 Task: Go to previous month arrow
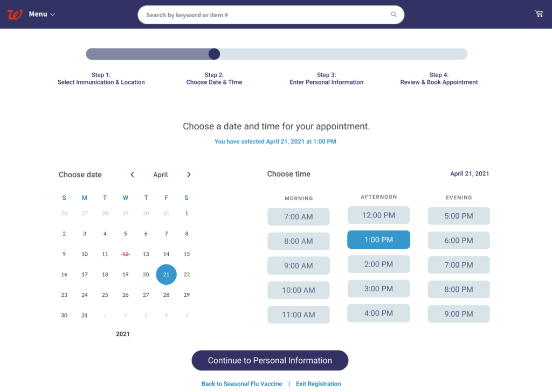(132, 174)
